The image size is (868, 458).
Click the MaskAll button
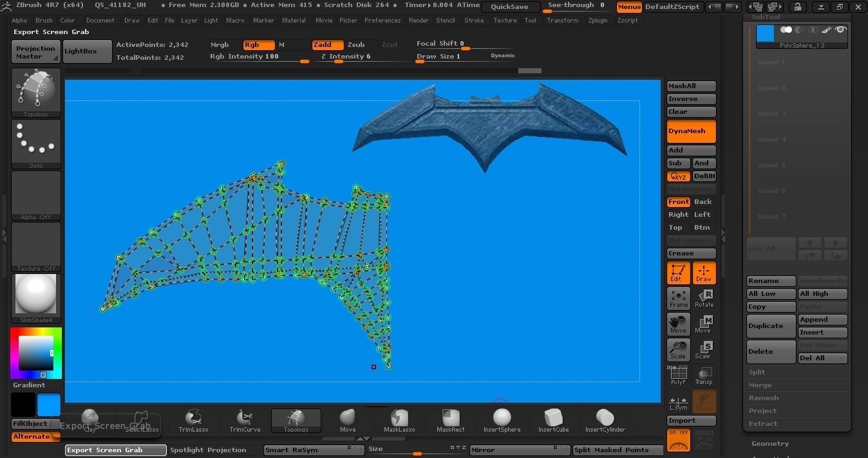(692, 86)
